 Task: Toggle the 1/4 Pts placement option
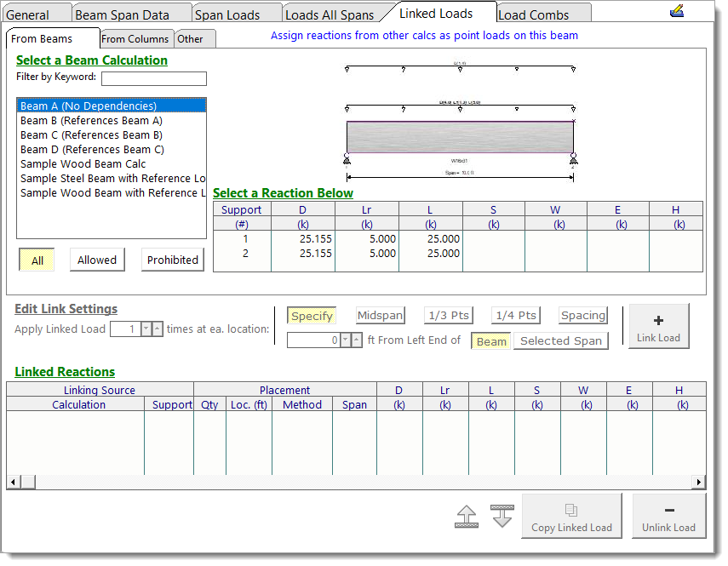click(x=516, y=316)
